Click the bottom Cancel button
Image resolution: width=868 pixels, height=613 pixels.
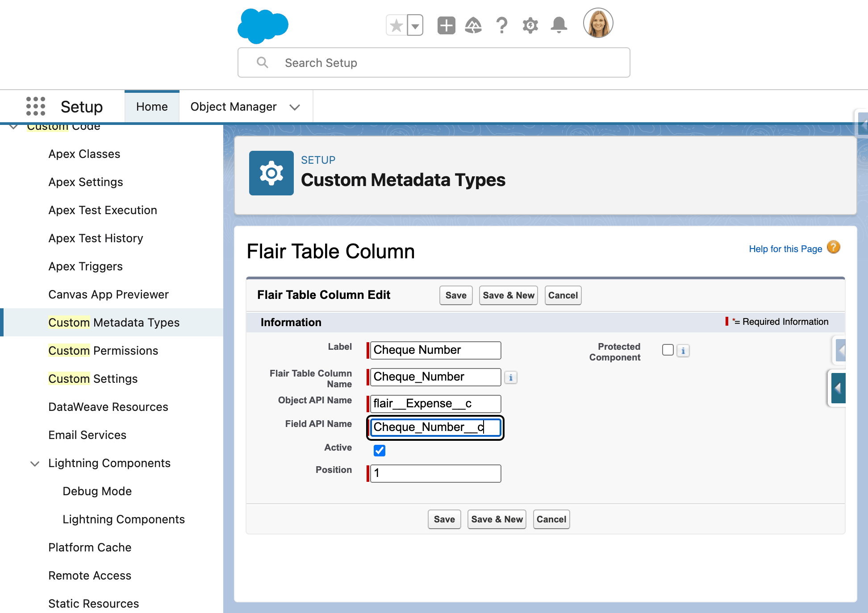click(551, 519)
